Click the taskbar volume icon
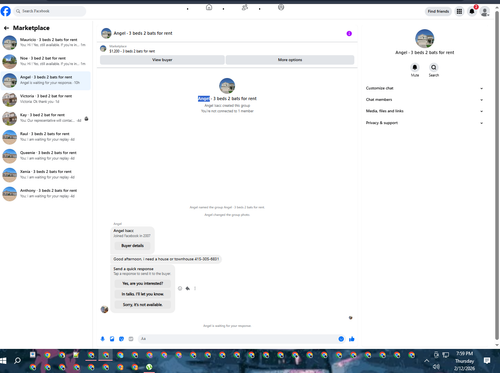Viewport: 500px width, 373px height. click(436, 367)
